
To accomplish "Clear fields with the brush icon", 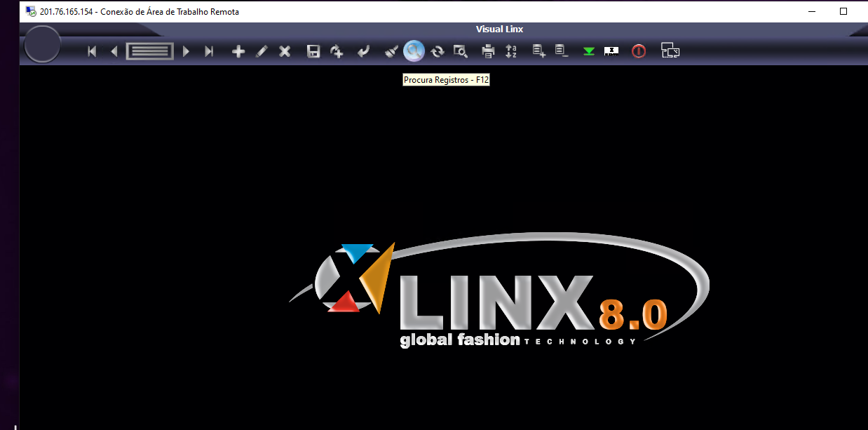I will click(x=392, y=51).
